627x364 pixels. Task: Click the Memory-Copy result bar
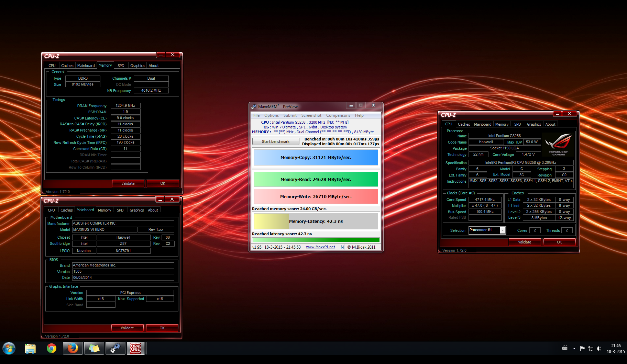tap(316, 158)
